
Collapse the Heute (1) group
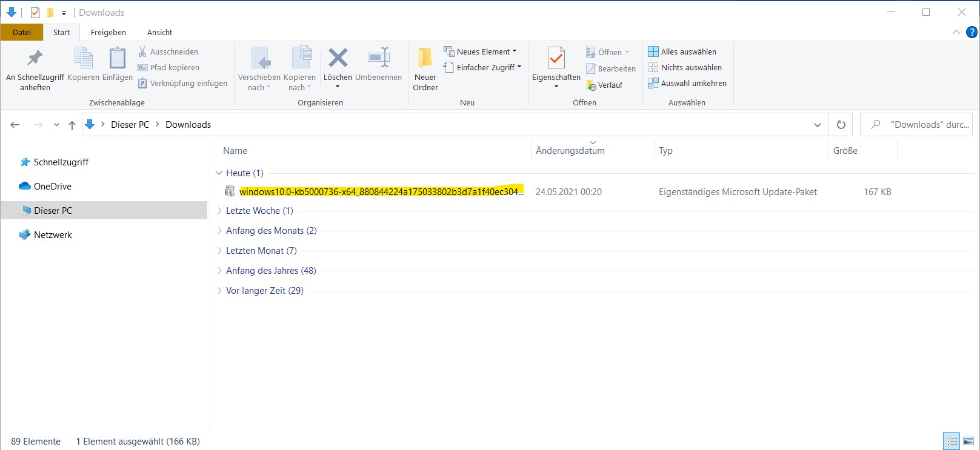[x=219, y=173]
